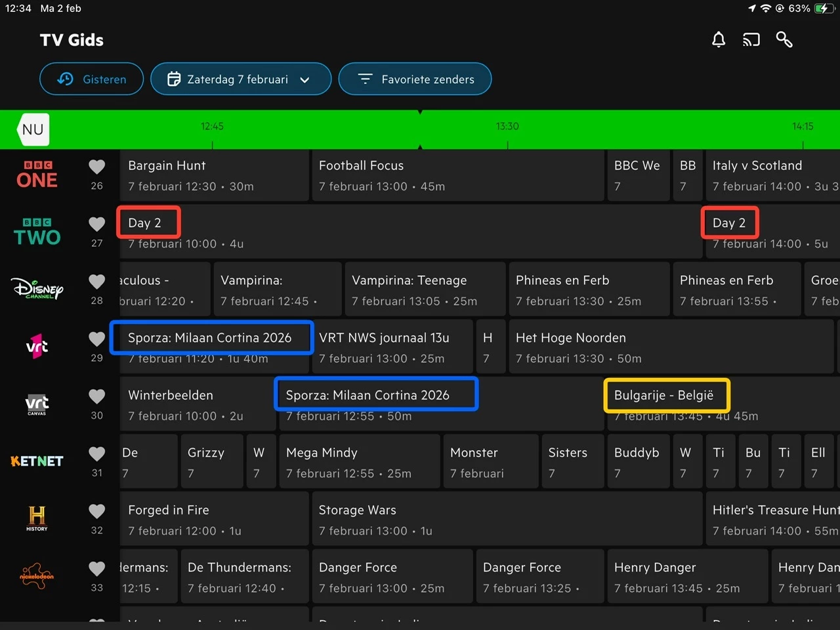The image size is (840, 630).
Task: Tap the Wi-Fi icon in status bar
Action: click(x=766, y=9)
